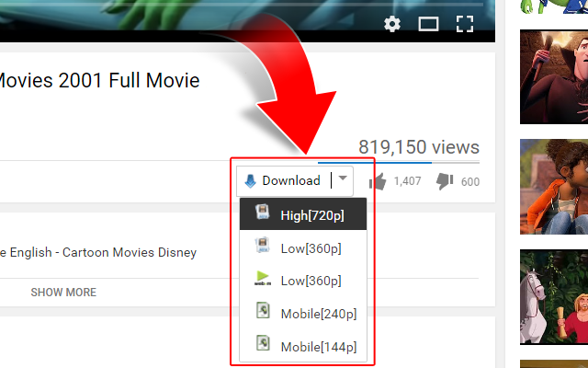The width and height of the screenshot is (588, 368).
Task: Open the white horse cartoon thumbnail
Action: click(x=554, y=296)
